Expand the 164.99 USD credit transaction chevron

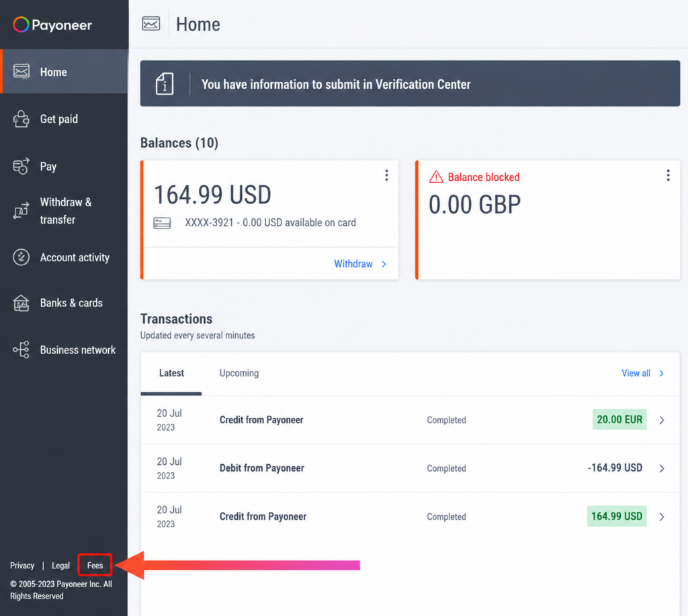coord(662,517)
